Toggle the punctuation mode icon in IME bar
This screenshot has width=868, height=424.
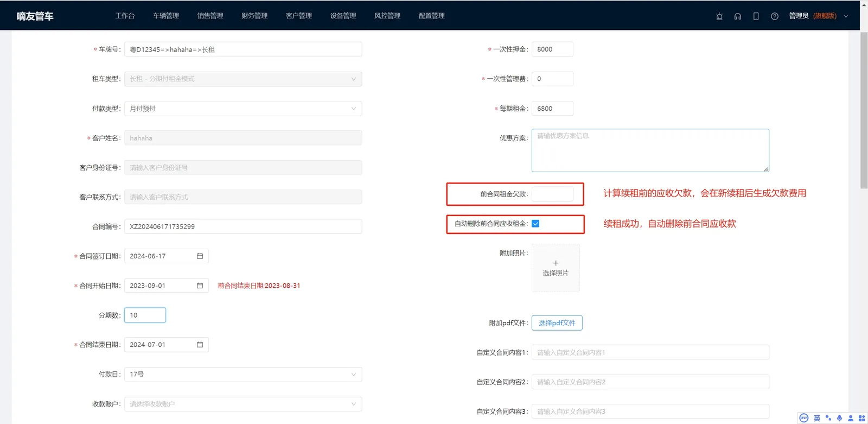point(828,418)
